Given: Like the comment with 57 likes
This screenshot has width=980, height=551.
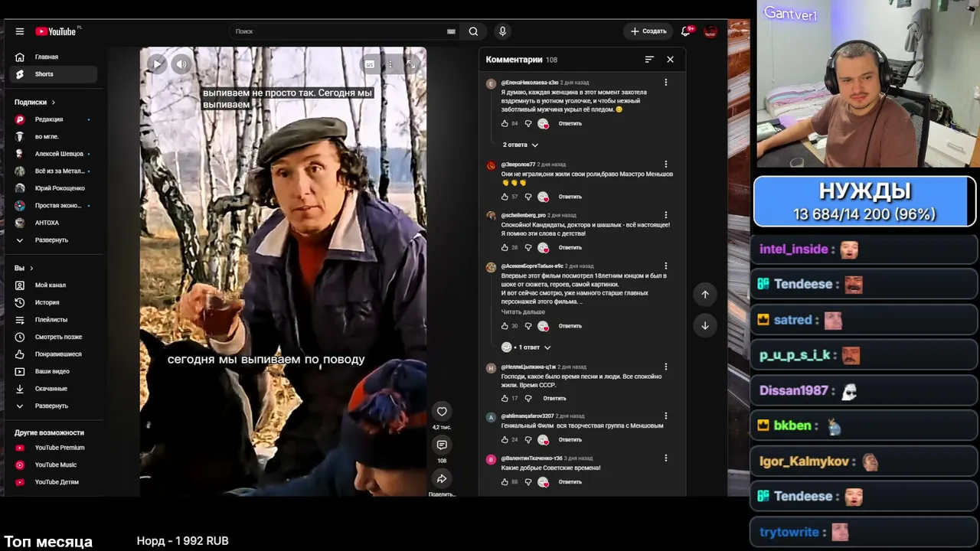Looking at the screenshot, I should pos(505,197).
